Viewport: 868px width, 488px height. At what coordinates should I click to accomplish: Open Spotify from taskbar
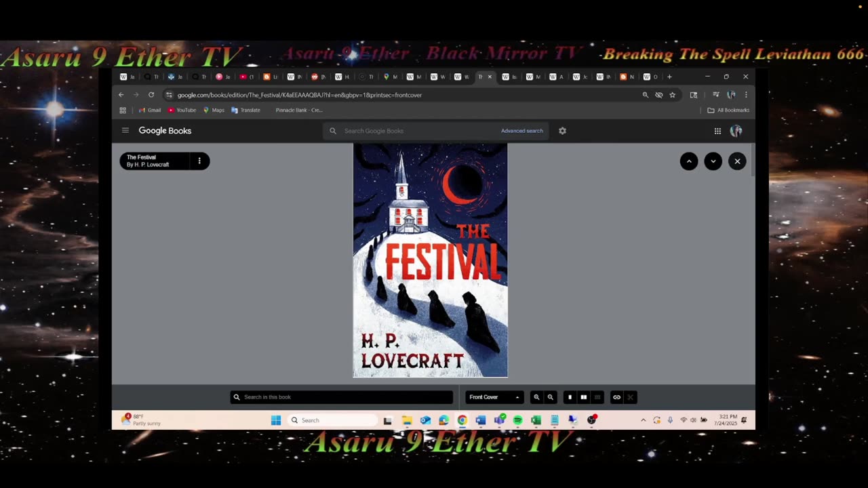517,420
